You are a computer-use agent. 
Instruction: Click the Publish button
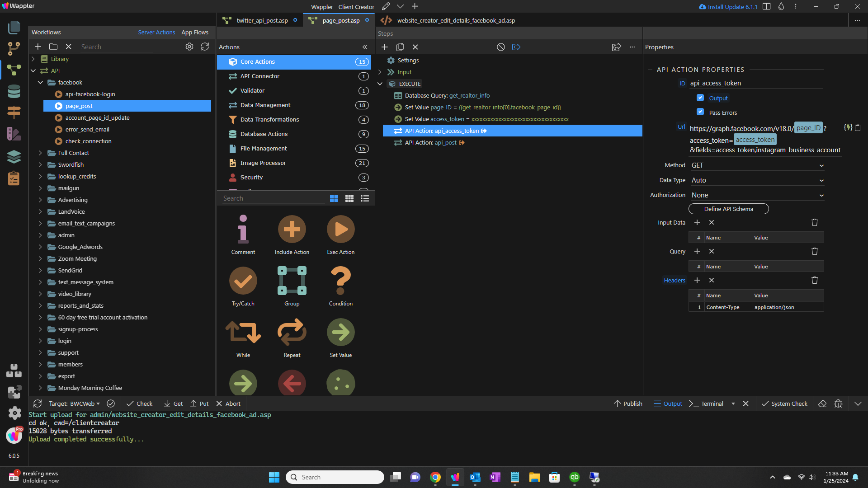click(x=628, y=404)
